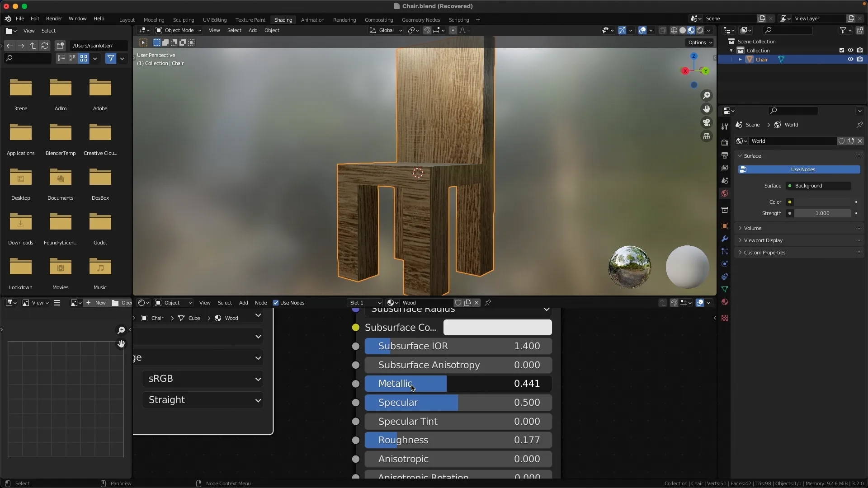The height and width of the screenshot is (488, 868).
Task: Open the sRGB color space dropdown
Action: coord(203,379)
